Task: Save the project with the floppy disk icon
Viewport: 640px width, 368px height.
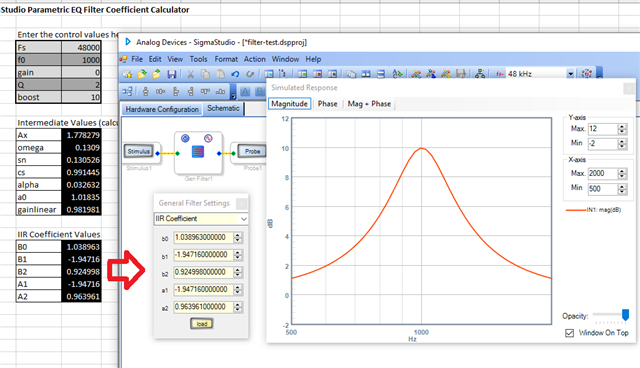Action: pos(172,74)
